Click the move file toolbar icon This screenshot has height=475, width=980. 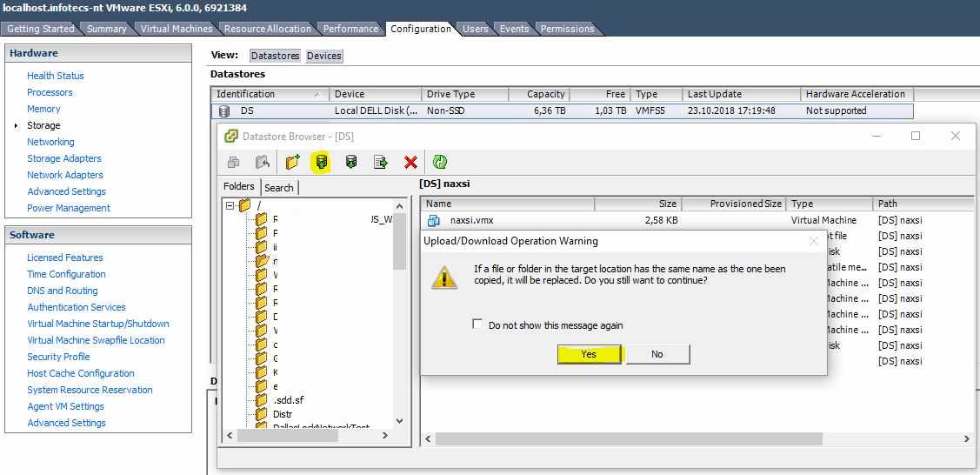click(380, 162)
